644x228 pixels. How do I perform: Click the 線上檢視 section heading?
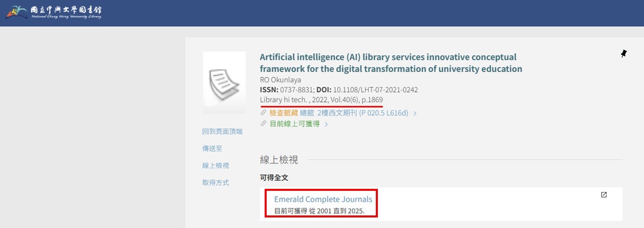click(279, 160)
